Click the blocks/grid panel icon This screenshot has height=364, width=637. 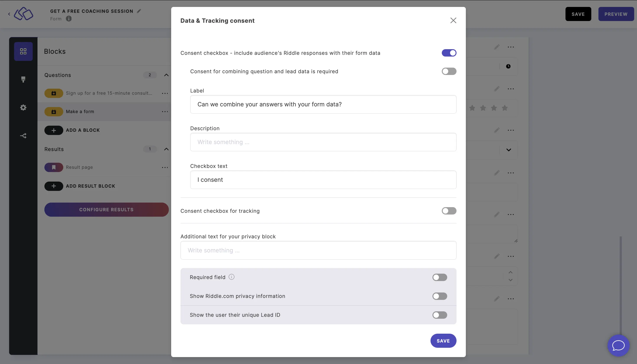point(23,51)
